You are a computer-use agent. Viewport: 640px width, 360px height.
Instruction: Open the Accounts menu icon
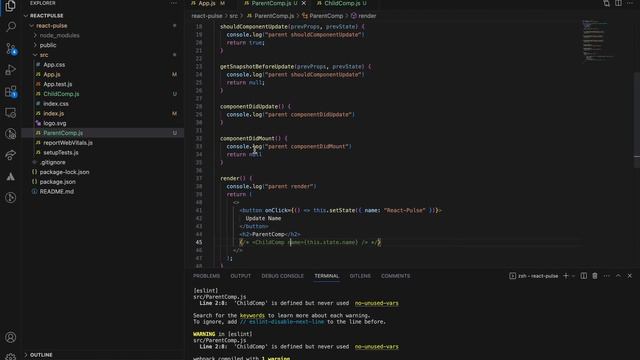coord(11,337)
